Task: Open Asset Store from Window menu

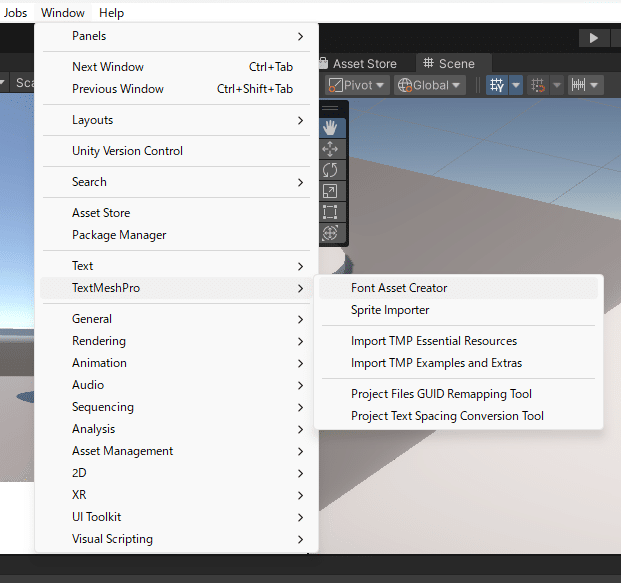Action: click(x=176, y=213)
